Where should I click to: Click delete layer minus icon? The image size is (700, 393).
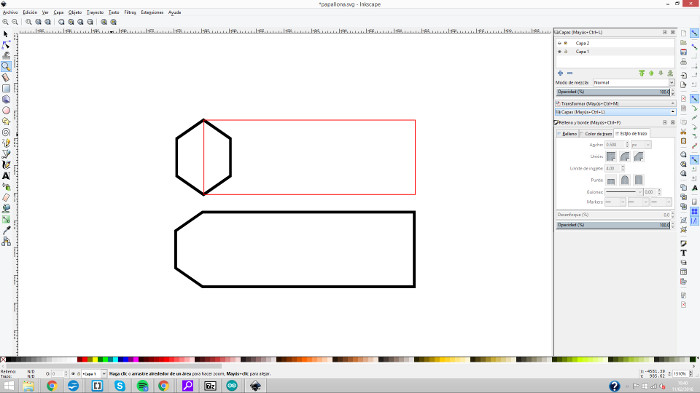click(x=570, y=73)
